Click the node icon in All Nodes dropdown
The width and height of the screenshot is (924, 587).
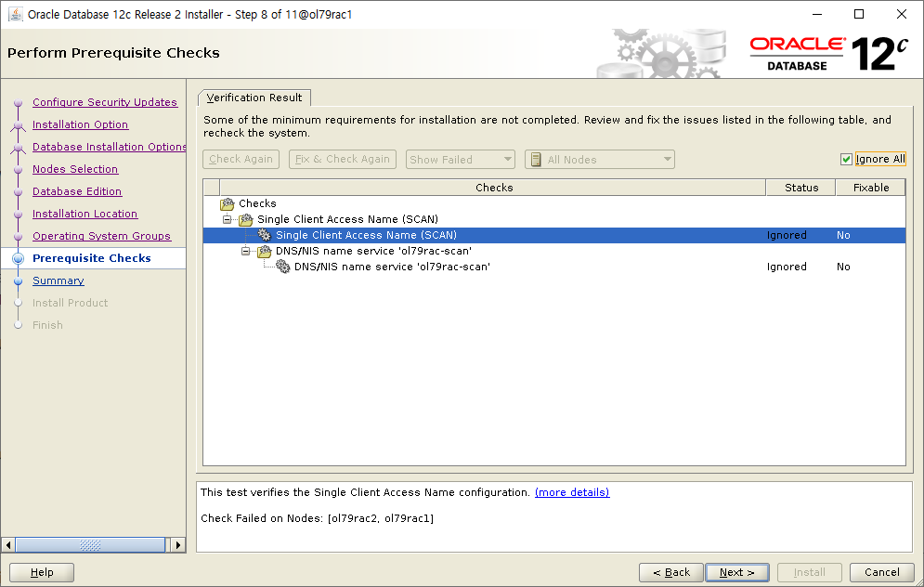click(x=536, y=160)
